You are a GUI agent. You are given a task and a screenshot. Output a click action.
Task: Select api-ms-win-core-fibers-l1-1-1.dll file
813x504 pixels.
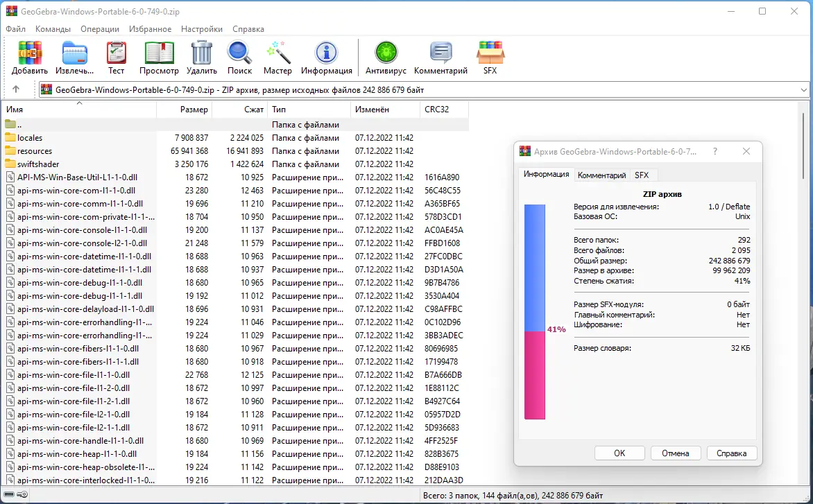78,362
